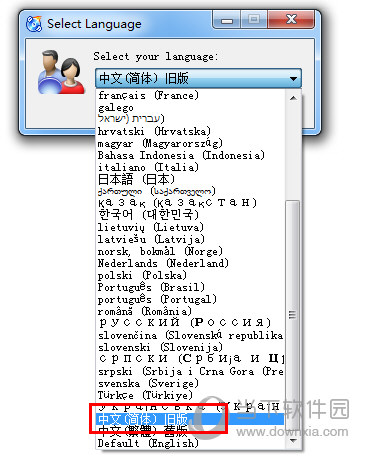Pick lietuvių (Lietuva) language

point(191,227)
